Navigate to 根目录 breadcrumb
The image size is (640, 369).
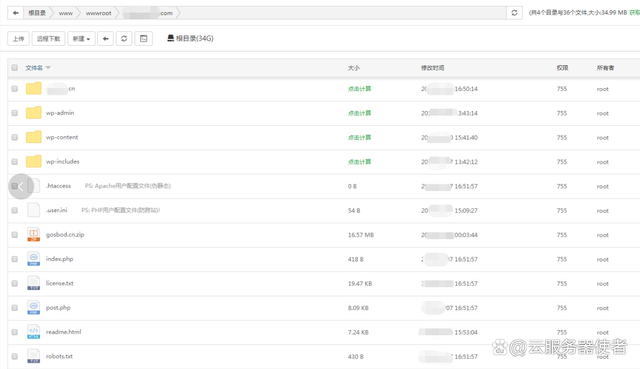point(37,13)
